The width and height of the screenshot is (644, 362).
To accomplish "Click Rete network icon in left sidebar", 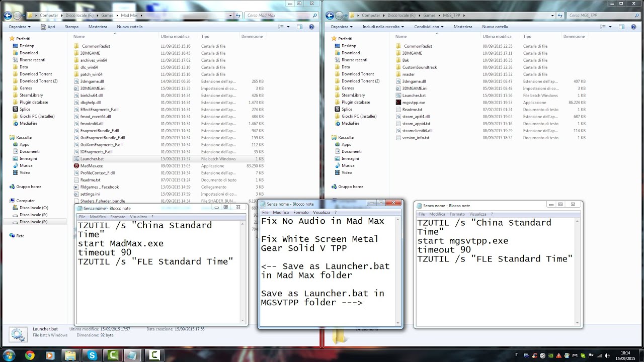I will 13,236.
